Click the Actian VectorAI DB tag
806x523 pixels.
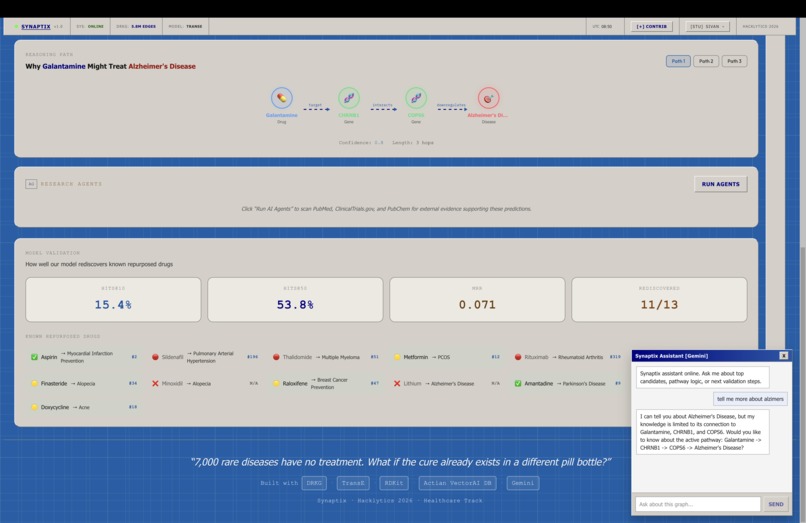click(x=457, y=483)
